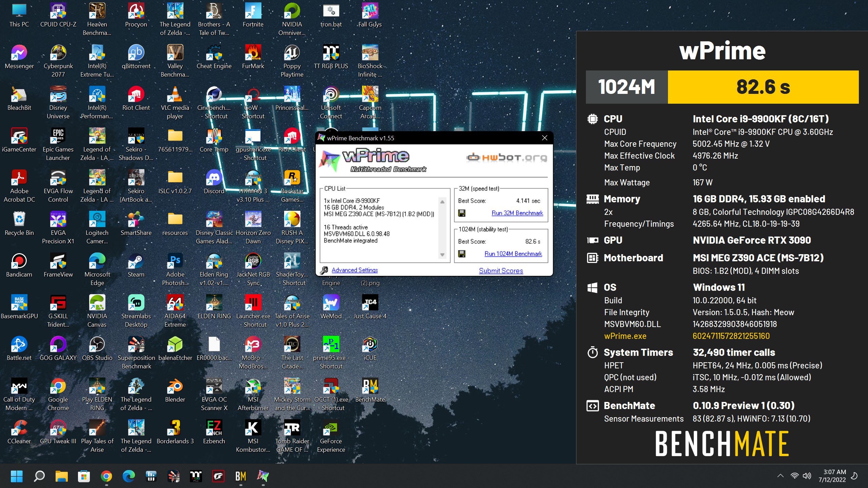The image size is (868, 488).
Task: Click Submit Scores link in wPrime
Action: point(501,271)
